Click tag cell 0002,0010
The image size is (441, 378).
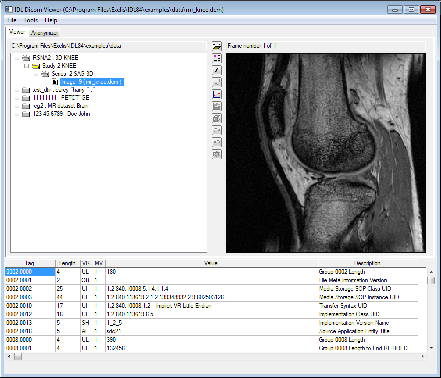tap(30, 306)
